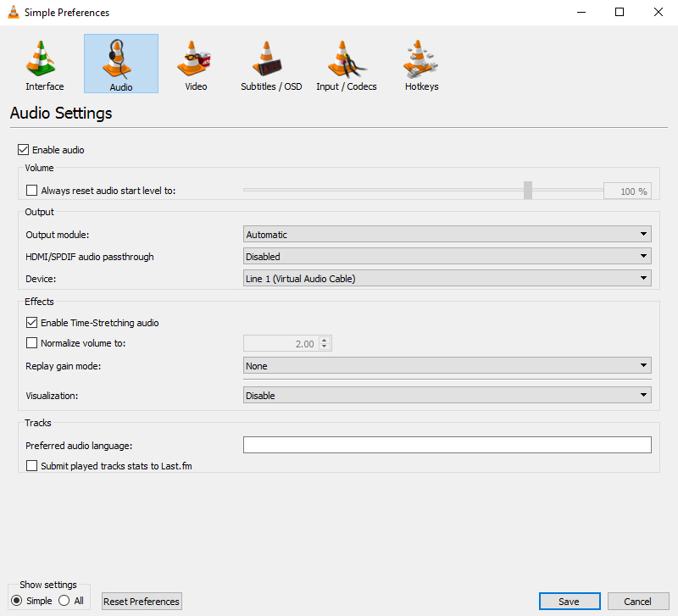The height and width of the screenshot is (616, 678).
Task: Select the Audio settings icon
Action: point(120,64)
